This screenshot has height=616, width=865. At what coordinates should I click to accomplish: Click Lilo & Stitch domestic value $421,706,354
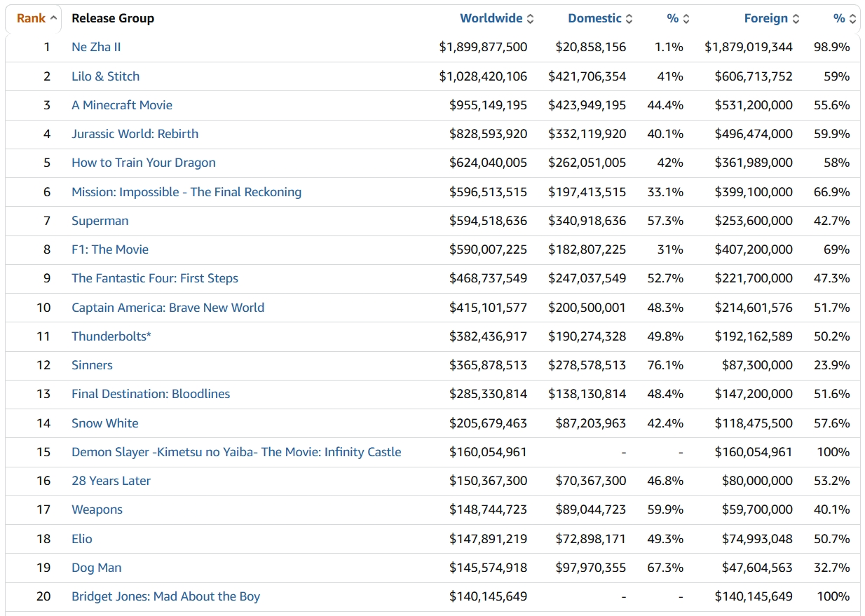(587, 76)
